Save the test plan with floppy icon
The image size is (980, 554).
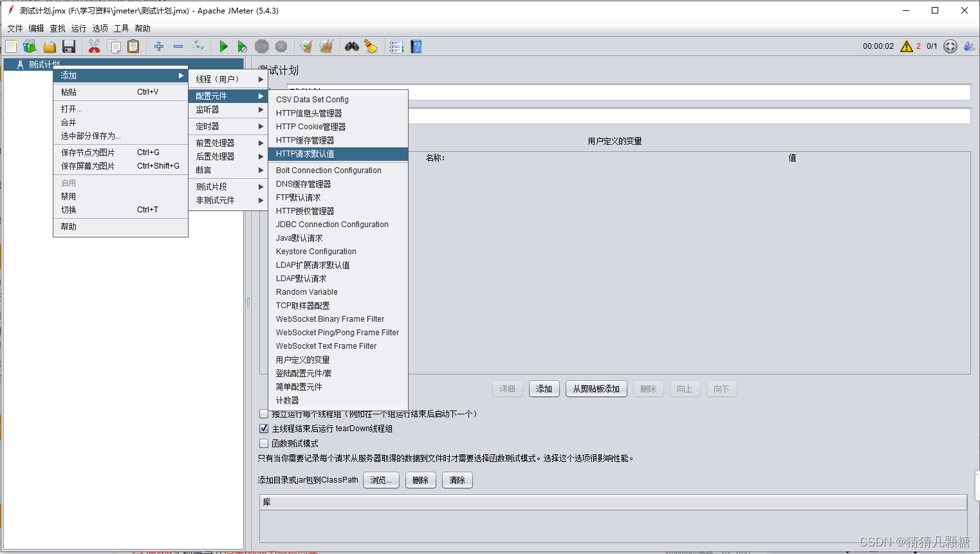click(x=69, y=46)
